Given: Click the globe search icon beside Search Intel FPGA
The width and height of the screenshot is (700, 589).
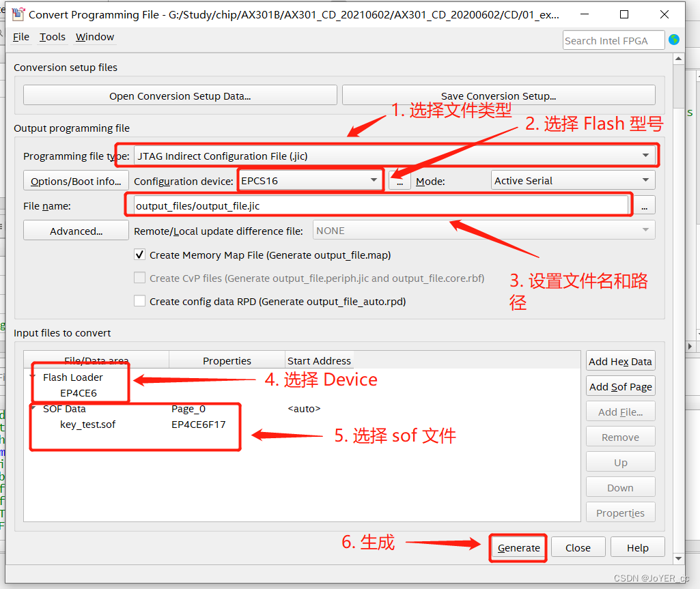Looking at the screenshot, I should pyautogui.click(x=674, y=40).
